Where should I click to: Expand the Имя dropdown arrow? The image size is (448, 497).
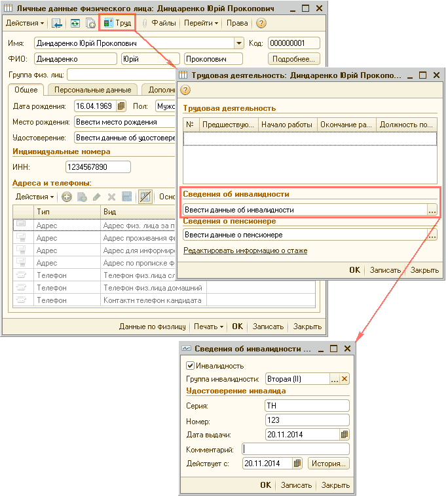(x=238, y=43)
